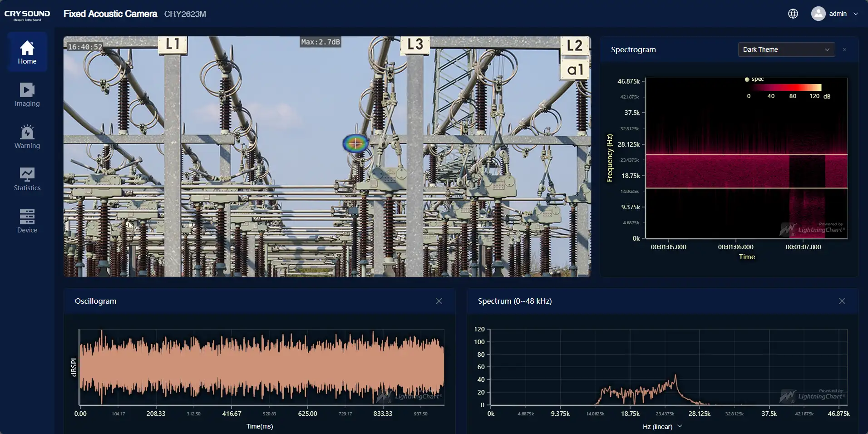Click the admin user avatar
This screenshot has width=868, height=434.
818,14
